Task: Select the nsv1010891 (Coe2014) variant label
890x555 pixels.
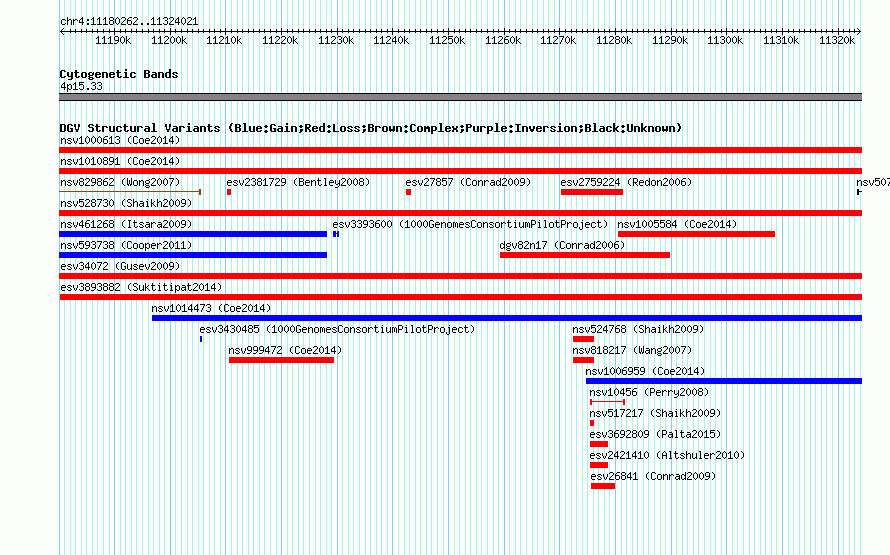Action: tap(120, 161)
